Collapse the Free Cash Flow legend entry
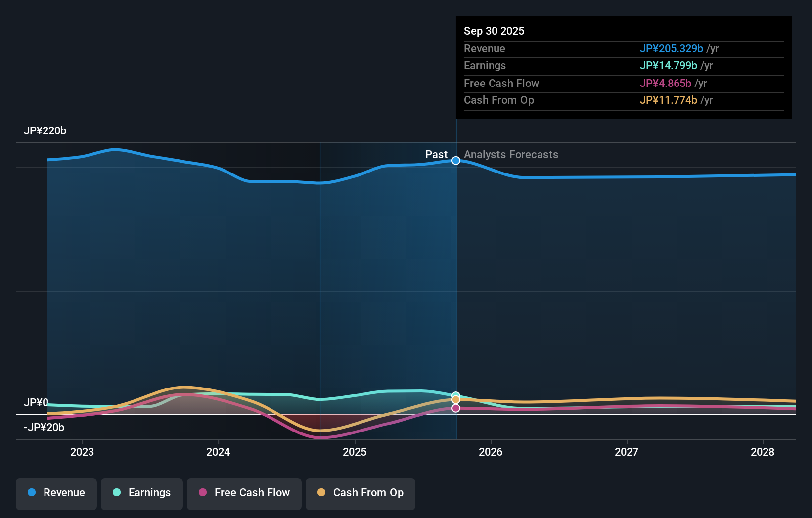The width and height of the screenshot is (812, 518). 244,493
